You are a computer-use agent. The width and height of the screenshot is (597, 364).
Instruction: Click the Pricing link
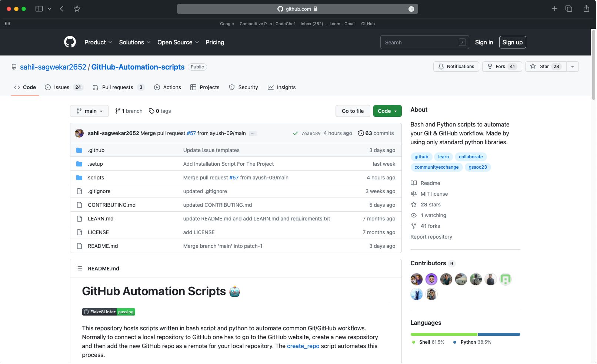point(215,42)
